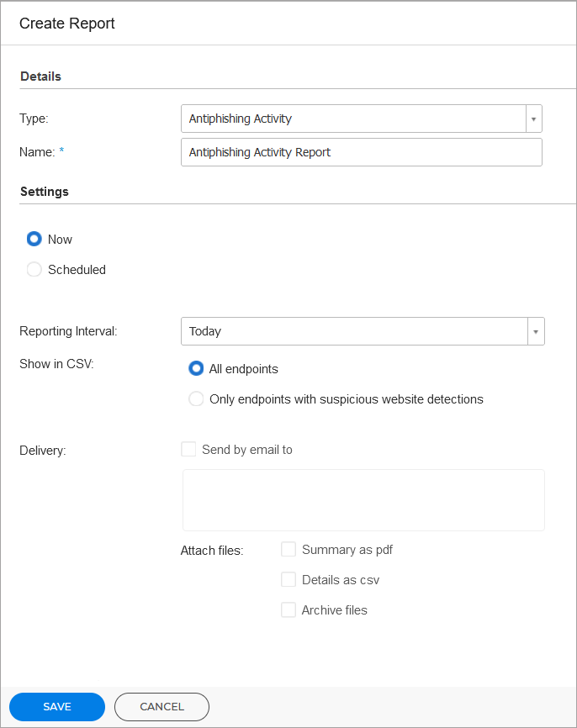Click the Reporting Interval dropdown arrow

[535, 331]
